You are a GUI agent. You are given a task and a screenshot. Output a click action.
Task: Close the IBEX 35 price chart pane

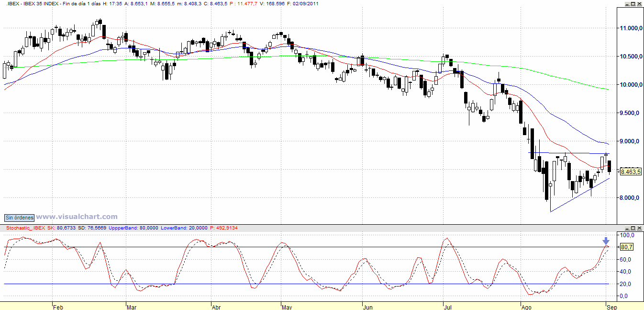coord(640,3)
